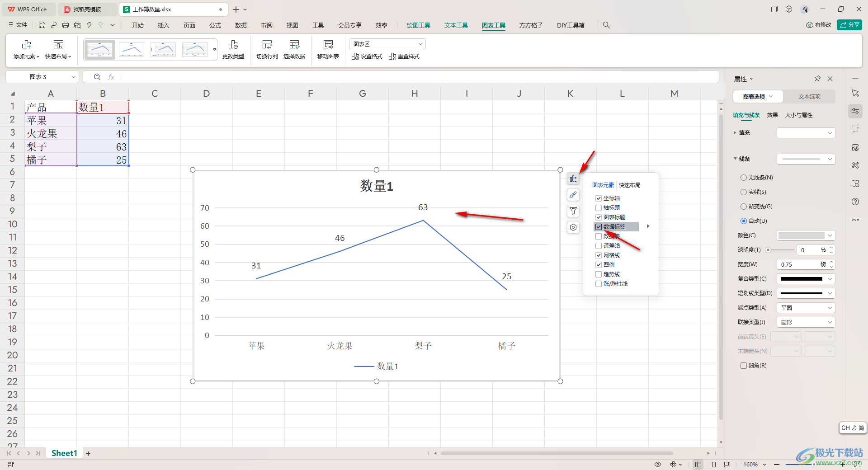The image size is (868, 470).
Task: Toggle the Axis Titles checkbox
Action: 599,208
